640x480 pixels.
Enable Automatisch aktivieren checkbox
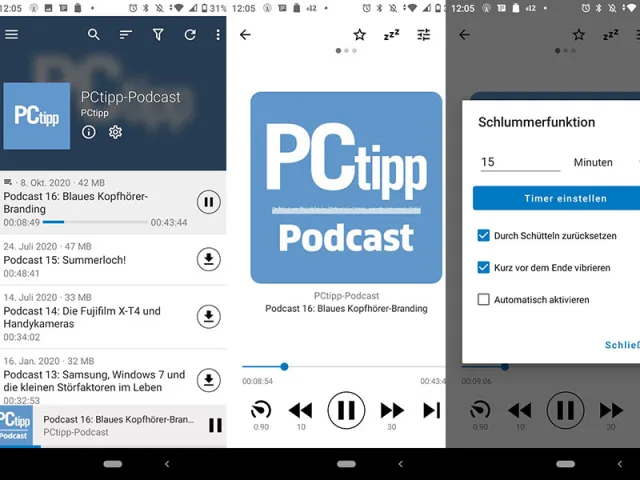click(x=484, y=299)
